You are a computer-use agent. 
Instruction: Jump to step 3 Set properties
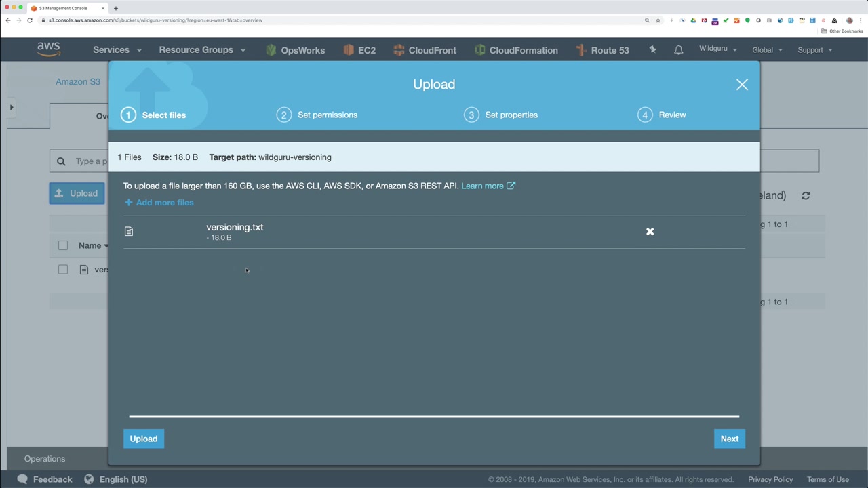501,115
